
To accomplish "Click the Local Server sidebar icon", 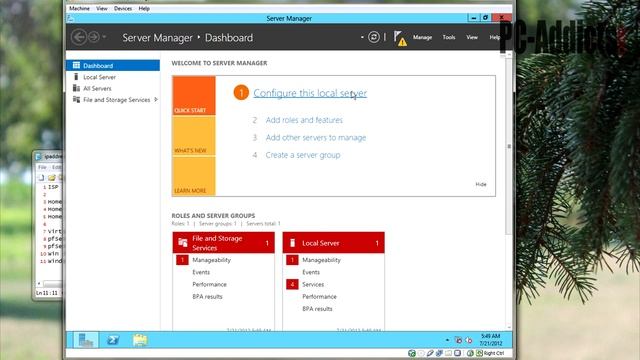I will [76, 77].
